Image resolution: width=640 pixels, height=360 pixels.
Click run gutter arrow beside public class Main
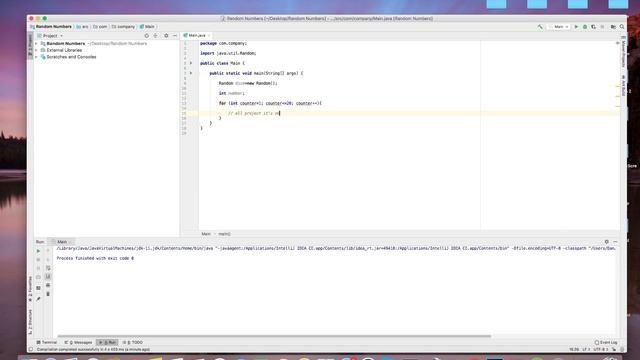coord(191,63)
